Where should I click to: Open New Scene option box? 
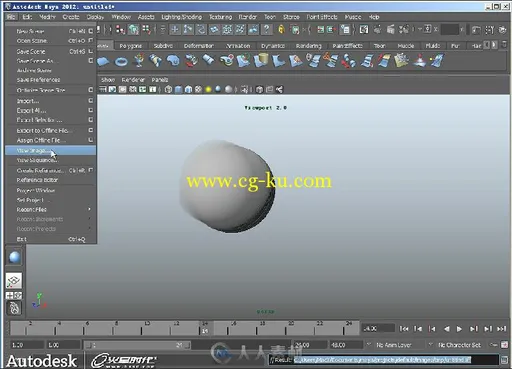point(91,31)
